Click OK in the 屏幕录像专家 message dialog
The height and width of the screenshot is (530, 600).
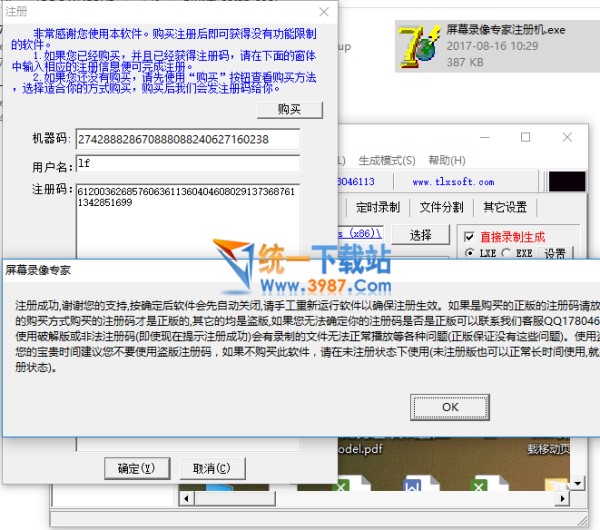tap(450, 407)
